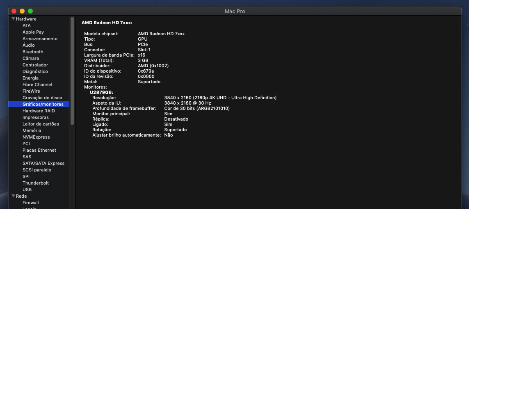The height and width of the screenshot is (420, 525).
Task: Click the device ID 0x679a
Action: coord(146,71)
